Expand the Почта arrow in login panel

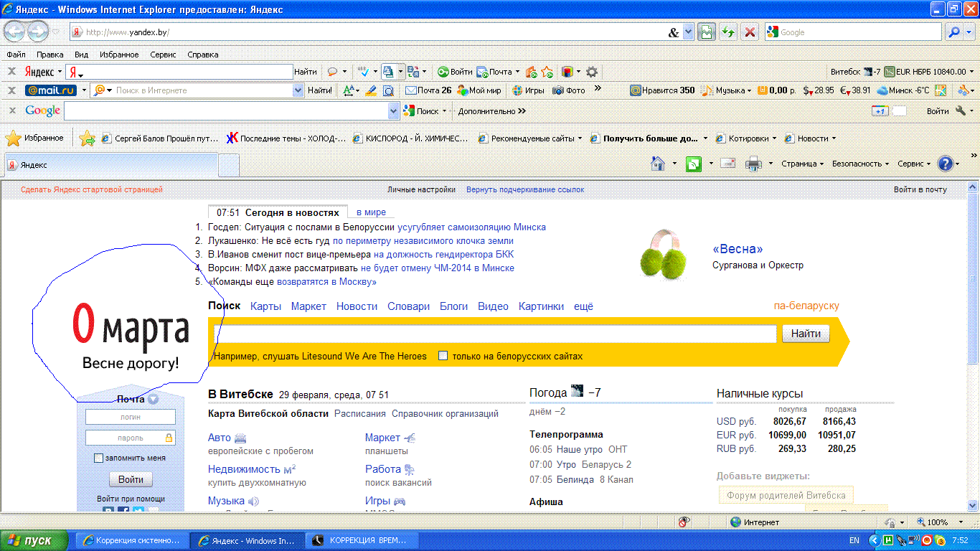point(153,400)
